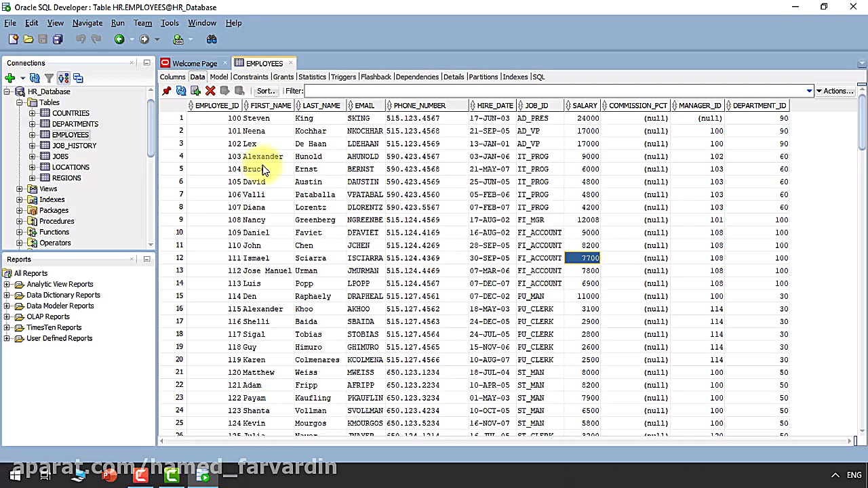This screenshot has height=488, width=868.
Task: Click the filter funnel icon in Connections
Action: [x=49, y=78]
